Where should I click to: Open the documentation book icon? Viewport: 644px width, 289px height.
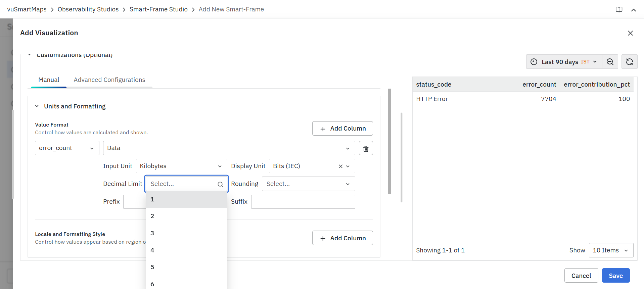[619, 9]
